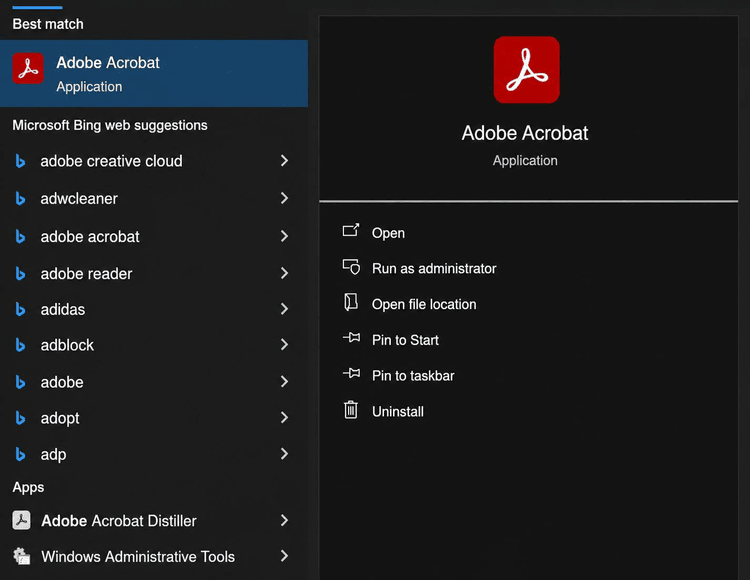The width and height of the screenshot is (750, 580).
Task: Choose Pin to Start
Action: pyautogui.click(x=405, y=340)
